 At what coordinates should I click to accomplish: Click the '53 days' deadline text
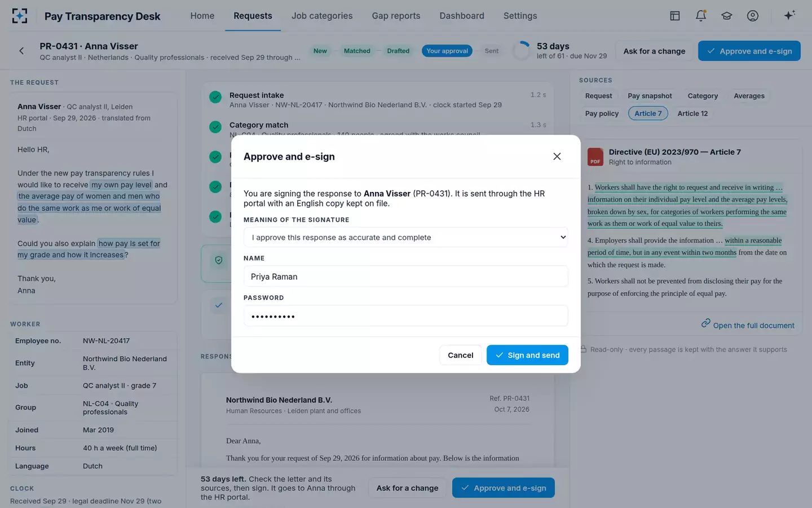point(553,46)
